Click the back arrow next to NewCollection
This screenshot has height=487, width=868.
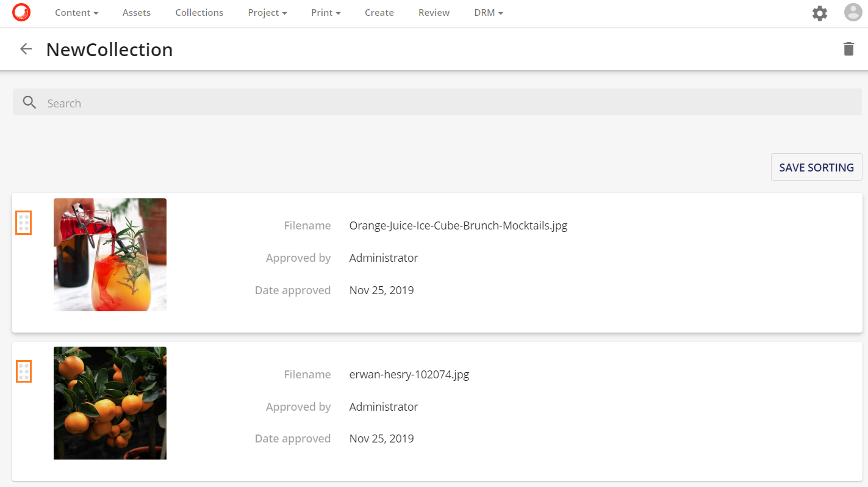pyautogui.click(x=26, y=49)
